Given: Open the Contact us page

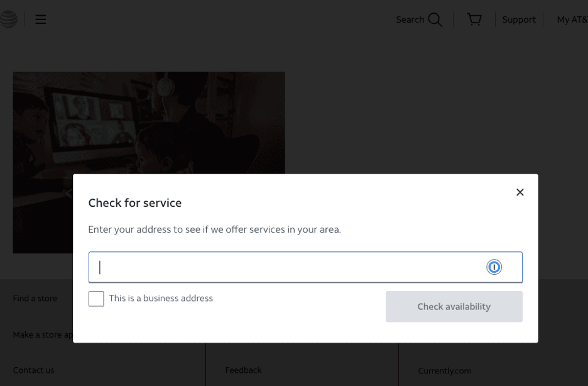Looking at the screenshot, I should [x=33, y=370].
